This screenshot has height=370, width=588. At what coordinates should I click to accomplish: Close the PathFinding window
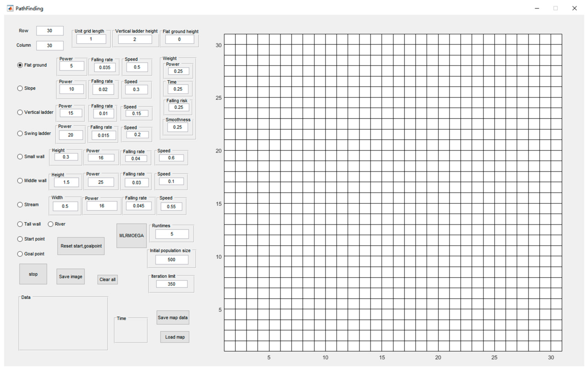tap(574, 8)
